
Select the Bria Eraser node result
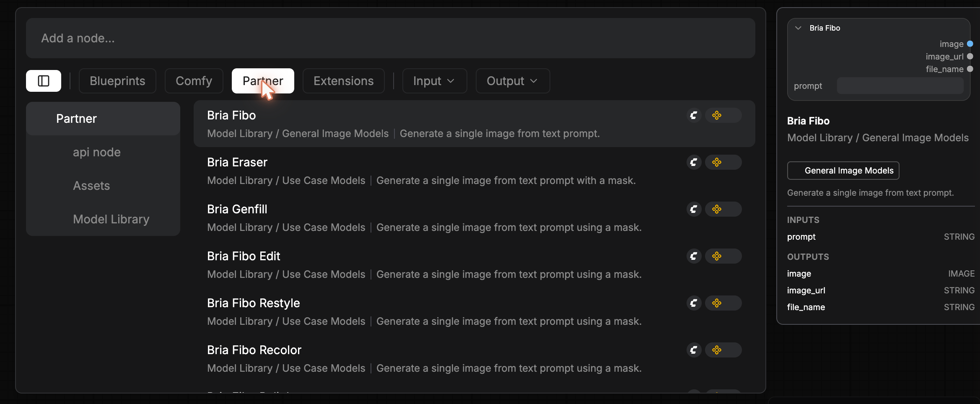click(x=474, y=171)
